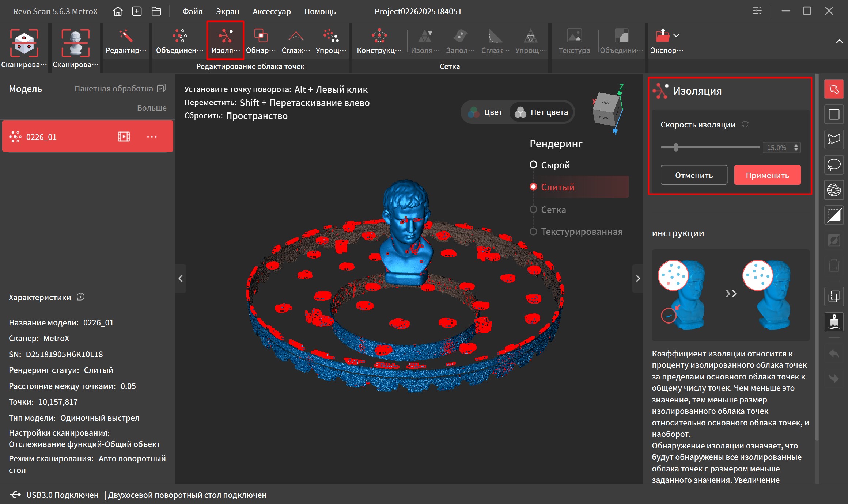Open the 0226_01 model options menu
The height and width of the screenshot is (504, 848).
(x=152, y=137)
